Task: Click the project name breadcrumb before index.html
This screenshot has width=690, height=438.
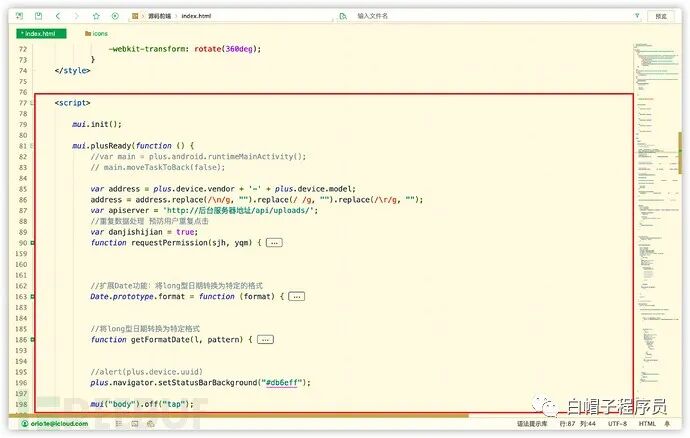Action: (159, 16)
